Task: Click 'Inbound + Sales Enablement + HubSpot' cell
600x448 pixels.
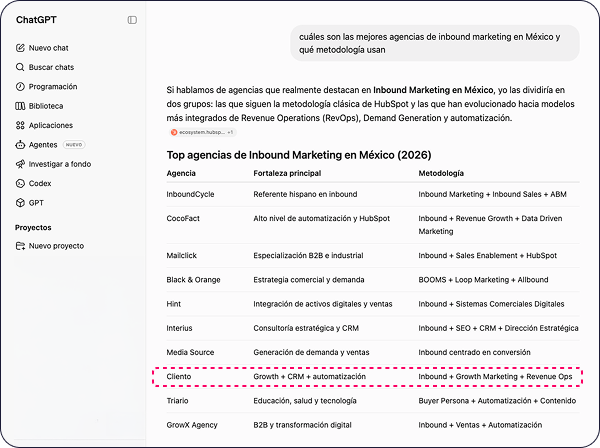Action: (x=488, y=256)
